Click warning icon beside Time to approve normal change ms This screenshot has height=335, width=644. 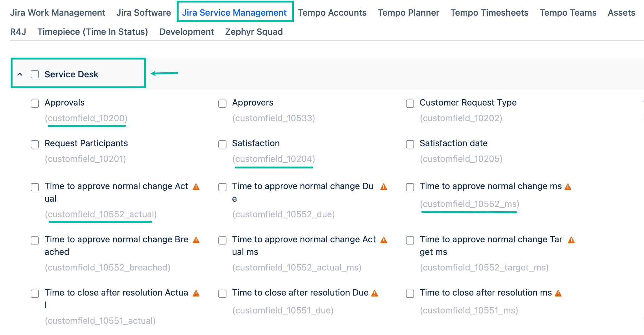click(568, 187)
